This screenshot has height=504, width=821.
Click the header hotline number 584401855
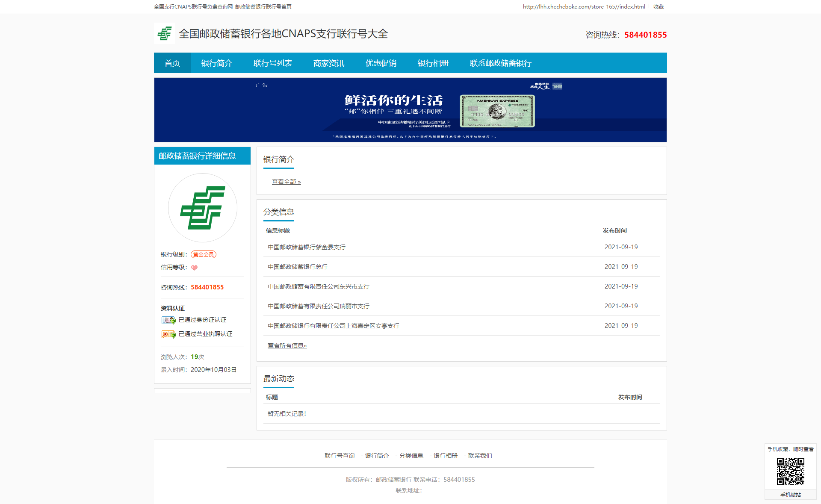click(646, 35)
